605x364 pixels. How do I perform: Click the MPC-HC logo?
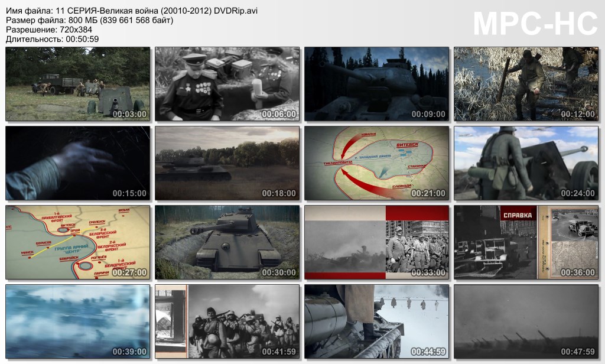click(535, 24)
